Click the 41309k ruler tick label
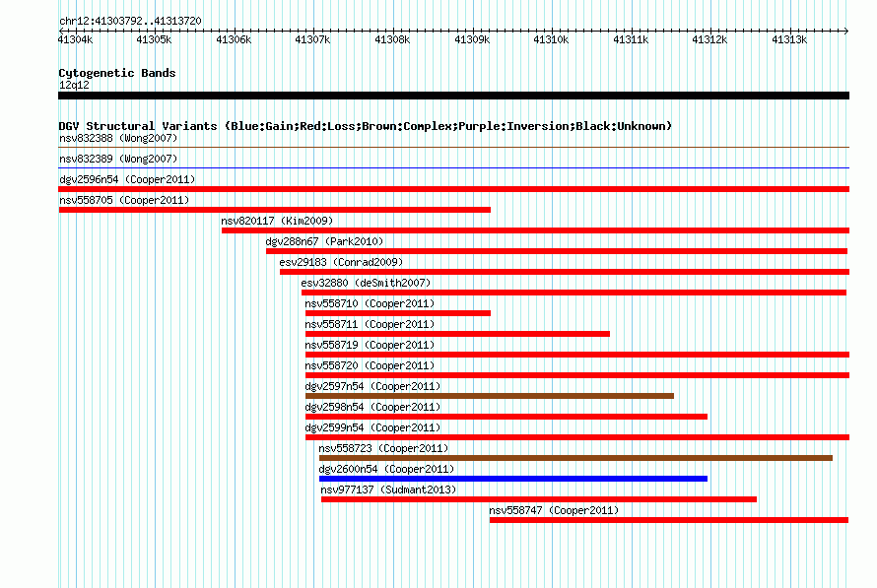Viewport: 877px width, 588px height. click(x=472, y=39)
